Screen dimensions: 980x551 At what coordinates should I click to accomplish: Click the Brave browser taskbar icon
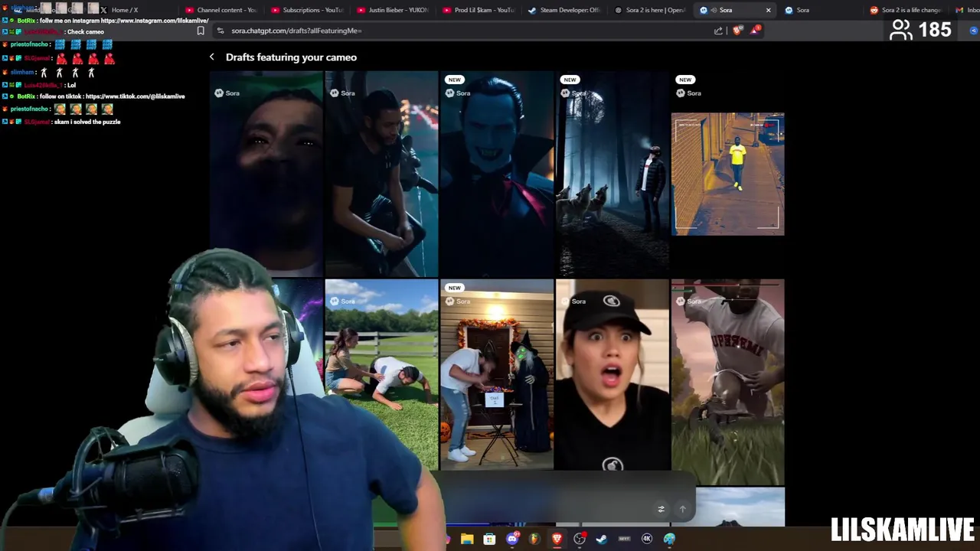557,539
